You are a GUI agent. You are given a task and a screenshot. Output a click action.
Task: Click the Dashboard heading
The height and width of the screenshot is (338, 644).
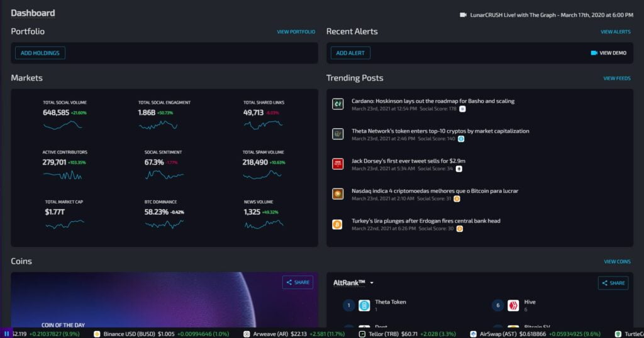point(33,13)
